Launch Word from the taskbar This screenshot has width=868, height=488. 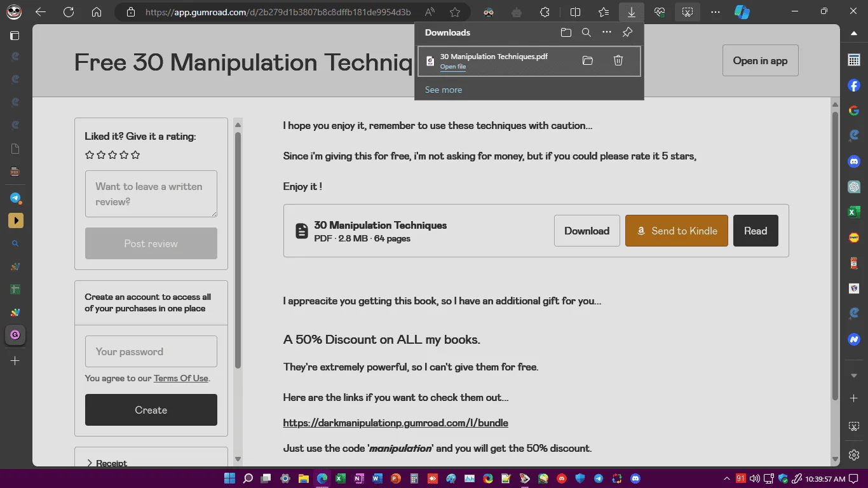[377, 478]
